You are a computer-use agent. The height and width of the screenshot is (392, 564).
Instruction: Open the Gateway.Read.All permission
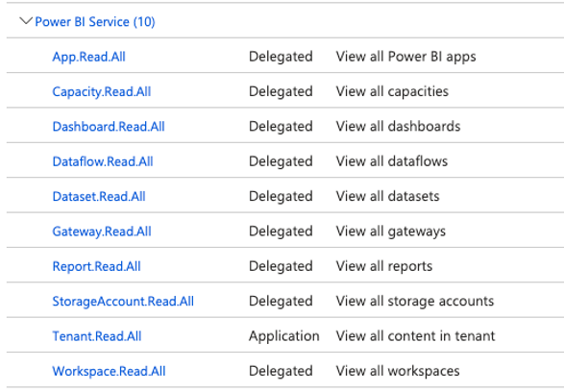pos(102,232)
